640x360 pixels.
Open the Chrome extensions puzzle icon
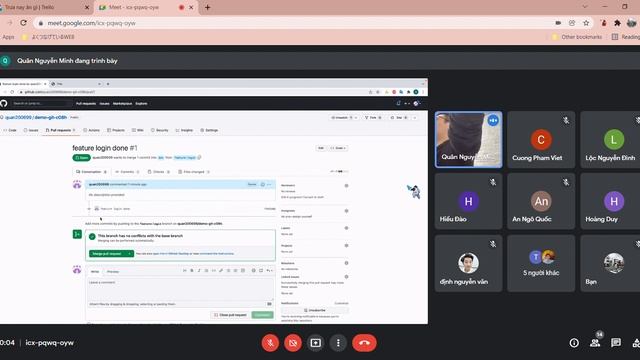(617, 23)
